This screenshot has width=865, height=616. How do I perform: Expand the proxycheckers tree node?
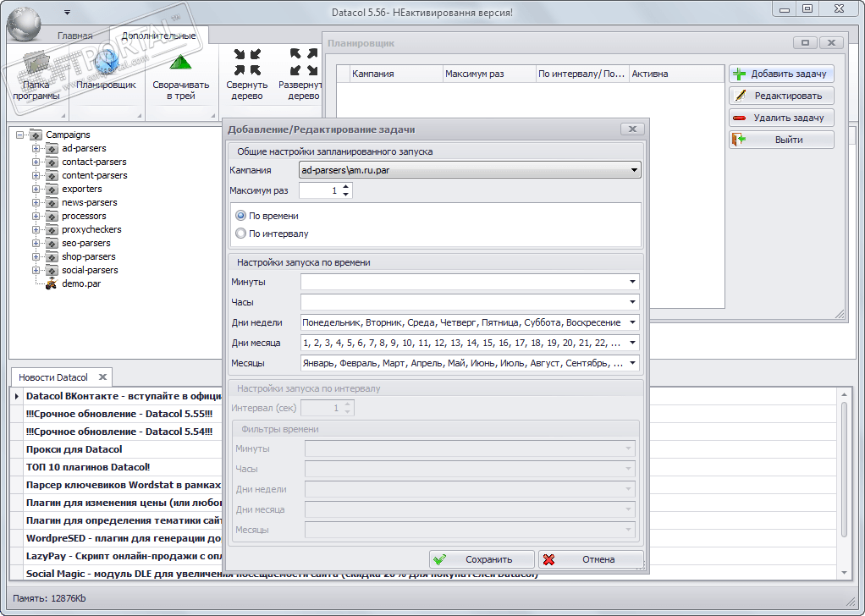tap(36, 229)
